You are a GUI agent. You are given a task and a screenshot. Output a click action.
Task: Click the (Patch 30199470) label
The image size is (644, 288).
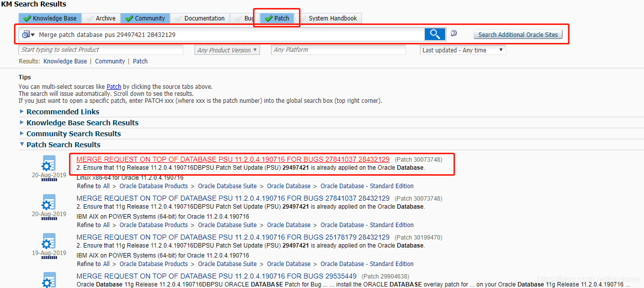pyautogui.click(x=418, y=238)
